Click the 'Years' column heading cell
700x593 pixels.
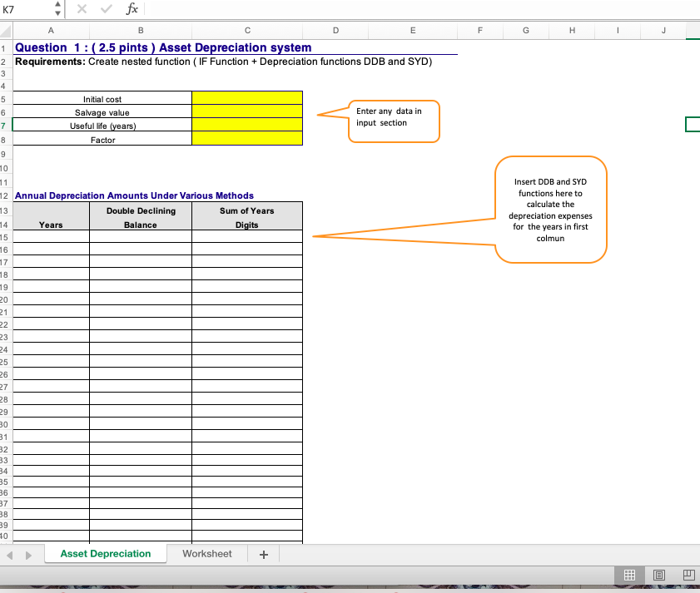(x=51, y=216)
